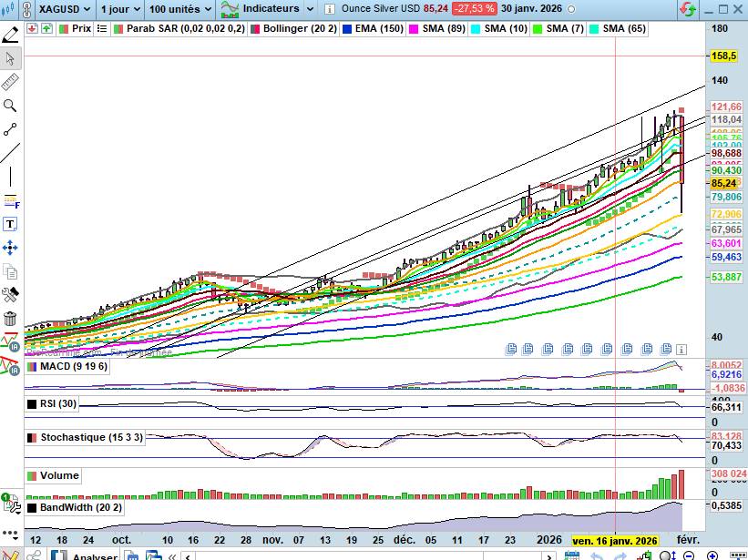Viewport: 748px width, 560px height.
Task: Select the trend line drawing tool
Action: tap(10, 152)
